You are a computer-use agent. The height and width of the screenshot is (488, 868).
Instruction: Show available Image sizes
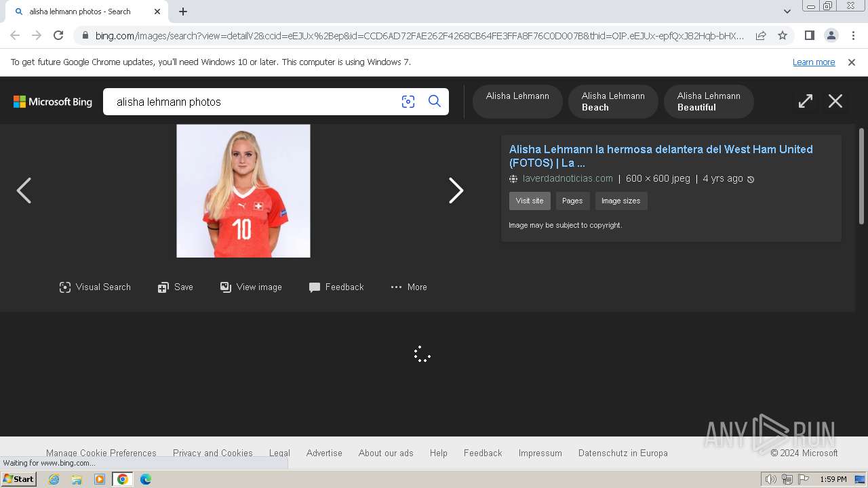621,201
